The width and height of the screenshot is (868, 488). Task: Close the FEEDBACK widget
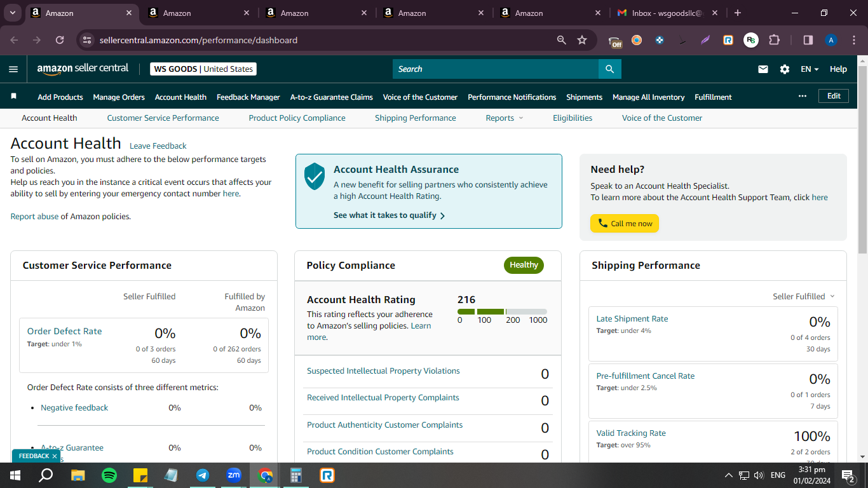coord(55,456)
